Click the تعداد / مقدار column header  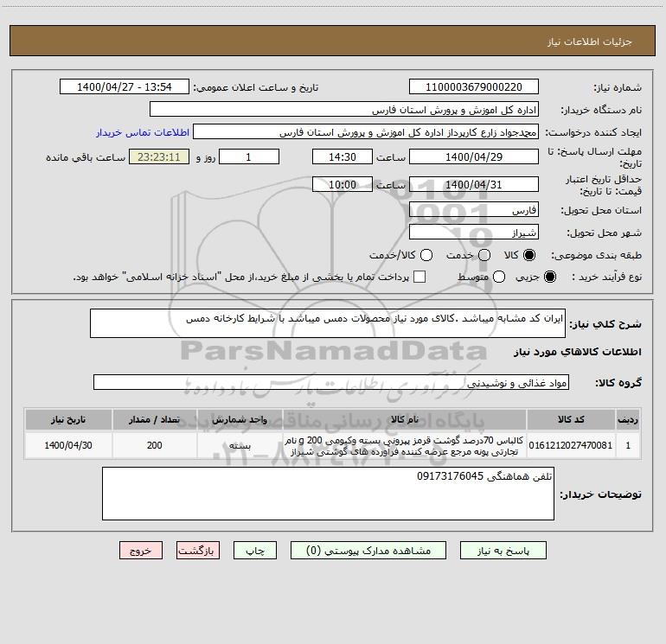155,419
